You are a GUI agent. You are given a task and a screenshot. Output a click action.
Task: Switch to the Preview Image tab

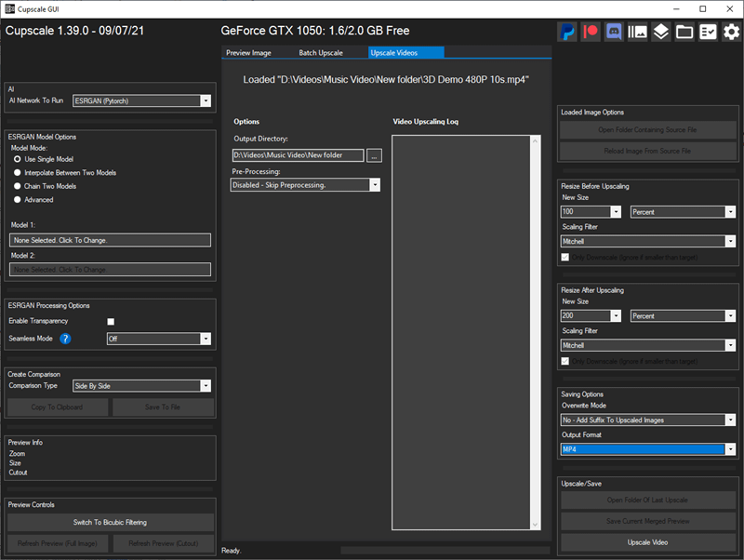click(x=248, y=53)
